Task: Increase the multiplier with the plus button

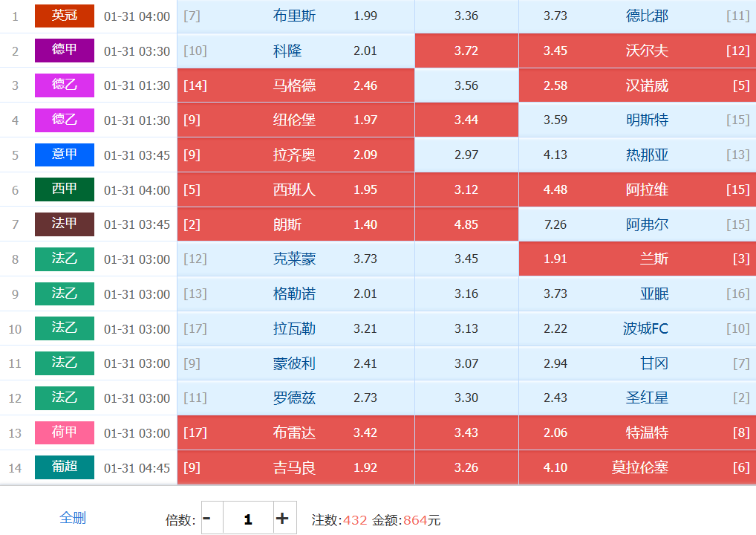Action: (x=282, y=519)
